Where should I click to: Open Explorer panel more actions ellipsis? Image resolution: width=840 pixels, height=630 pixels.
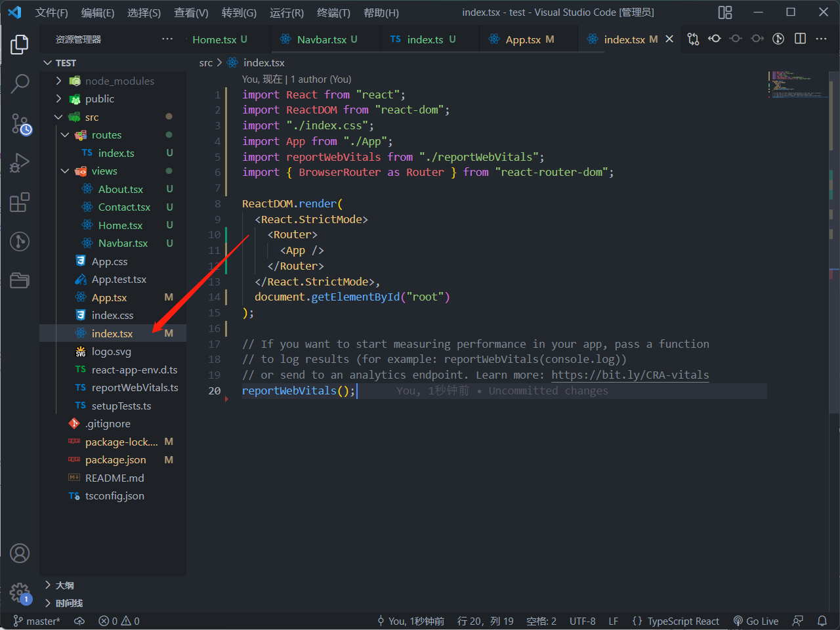167,39
